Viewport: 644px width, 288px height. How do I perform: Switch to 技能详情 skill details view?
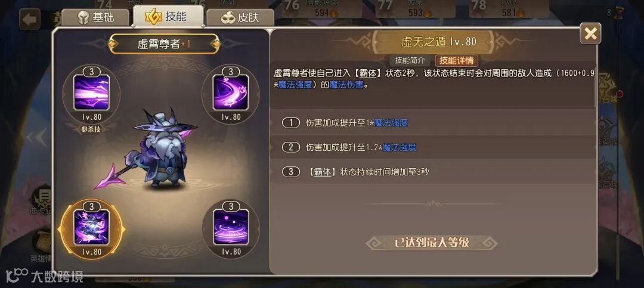click(456, 60)
